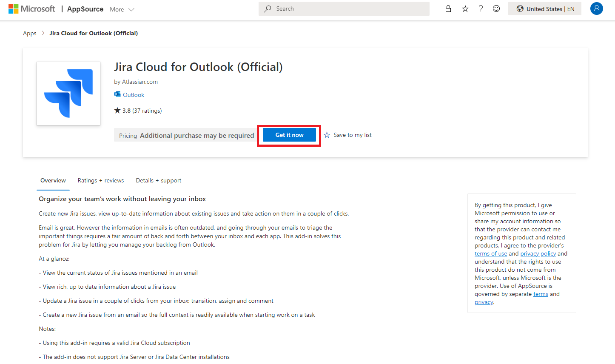Open the provider's privacy policy link
The width and height of the screenshot is (615, 364).
(x=538, y=254)
